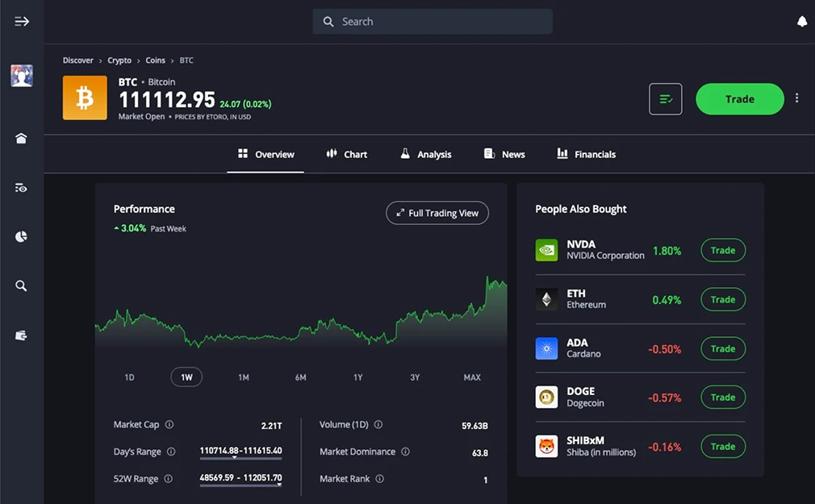Click the NVIDIA logo icon
This screenshot has height=504, width=815.
click(547, 250)
